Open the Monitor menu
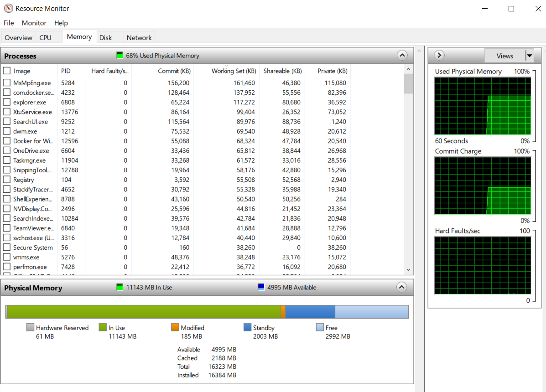 (34, 23)
